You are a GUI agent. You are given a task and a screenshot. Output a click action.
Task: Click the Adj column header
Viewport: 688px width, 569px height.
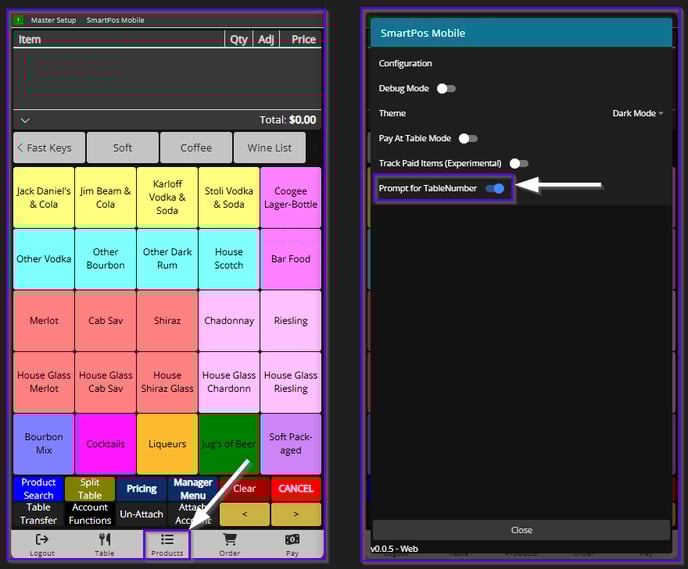click(x=266, y=39)
